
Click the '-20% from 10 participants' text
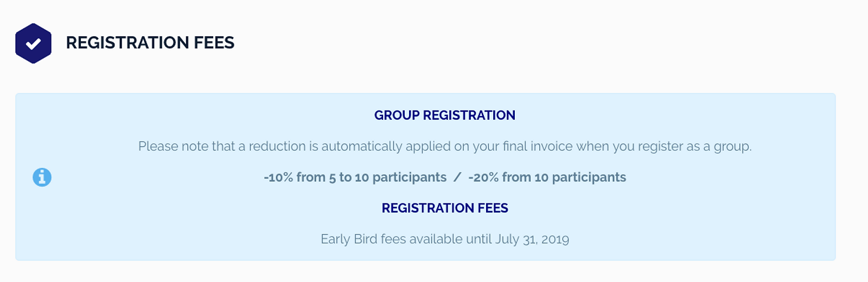click(x=547, y=177)
